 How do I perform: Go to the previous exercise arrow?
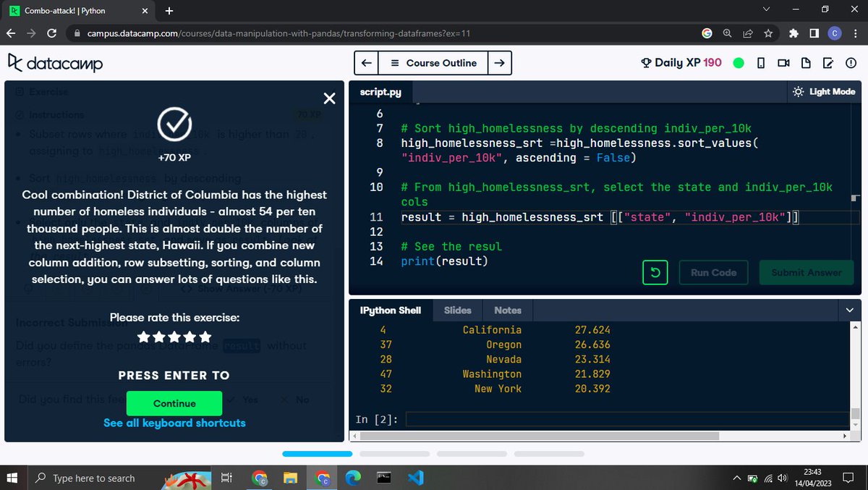click(x=367, y=63)
